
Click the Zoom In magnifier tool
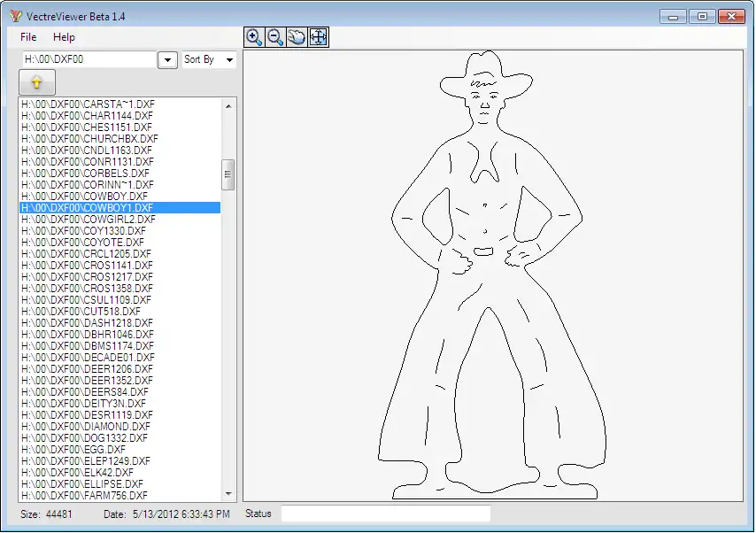254,37
